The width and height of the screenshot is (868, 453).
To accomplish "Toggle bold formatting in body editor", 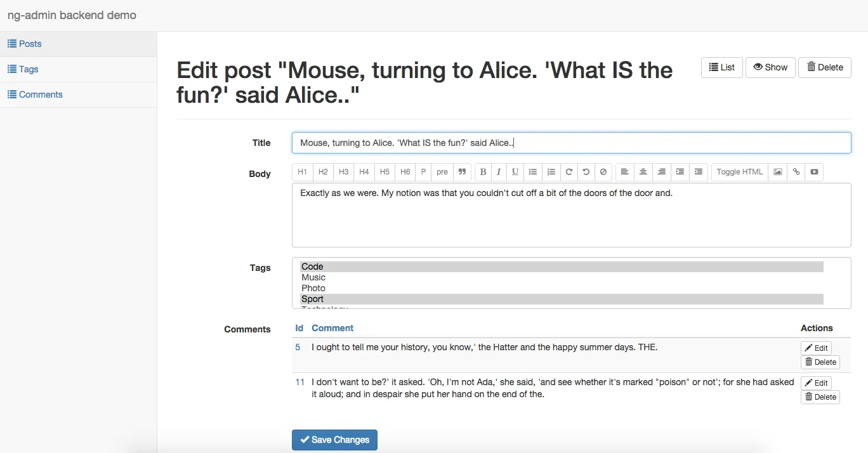I will point(483,172).
